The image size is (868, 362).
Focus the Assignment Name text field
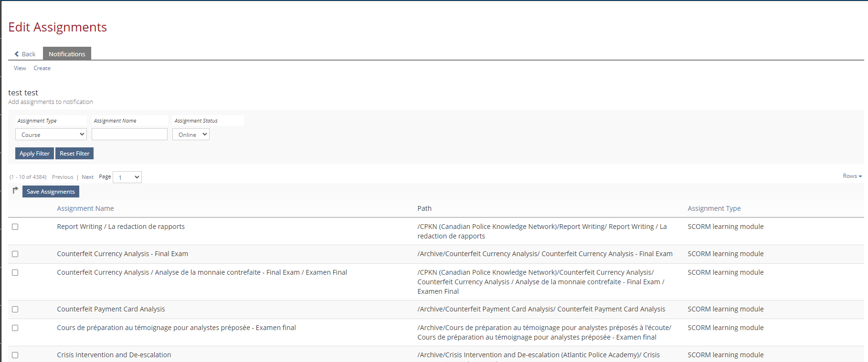129,134
